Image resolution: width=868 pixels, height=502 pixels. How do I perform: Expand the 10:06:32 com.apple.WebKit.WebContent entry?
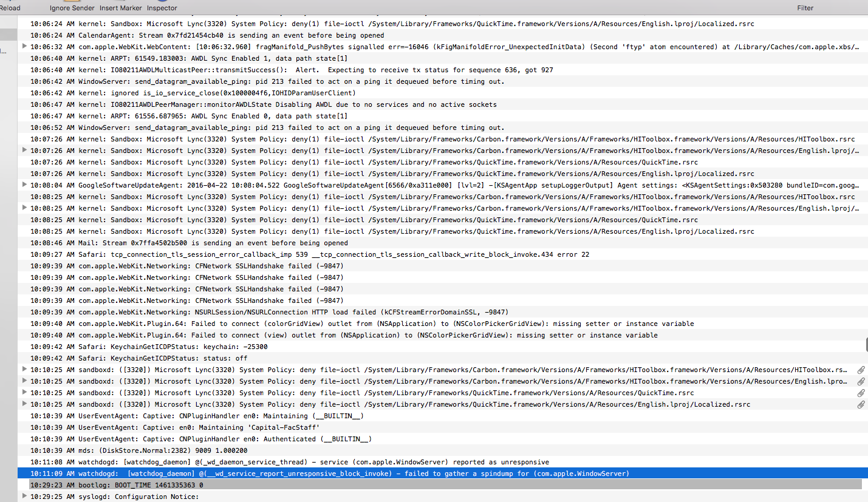pyautogui.click(x=24, y=46)
